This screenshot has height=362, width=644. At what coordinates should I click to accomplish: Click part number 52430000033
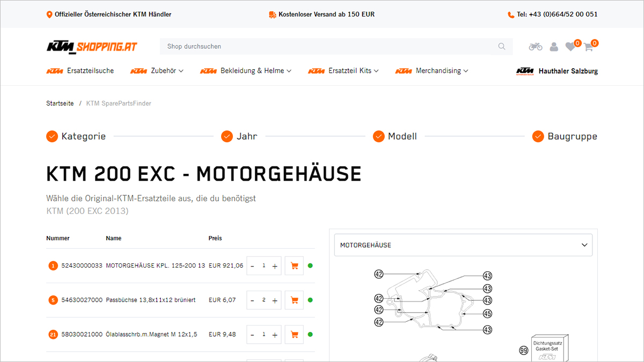click(x=82, y=265)
